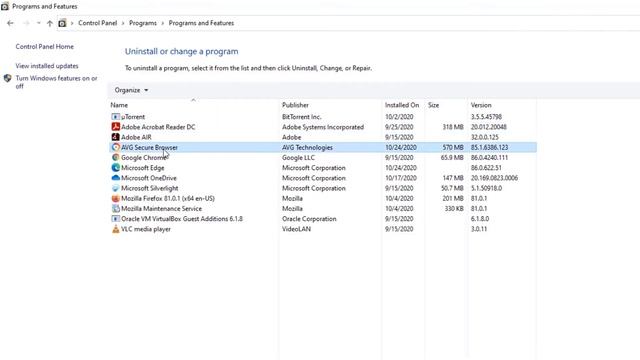Image resolution: width=640 pixels, height=360 pixels.
Task: Select Adobe Acrobat Reader DC entry
Action: pyautogui.click(x=158, y=127)
